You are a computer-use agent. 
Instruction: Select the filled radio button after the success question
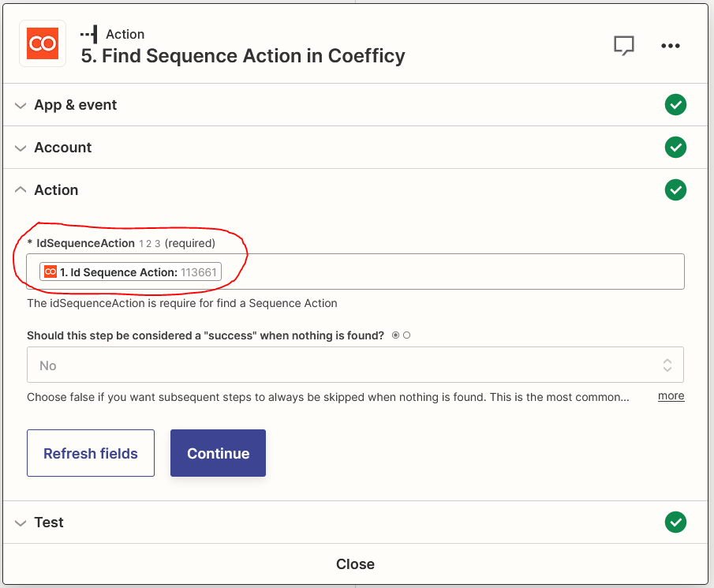coord(395,335)
